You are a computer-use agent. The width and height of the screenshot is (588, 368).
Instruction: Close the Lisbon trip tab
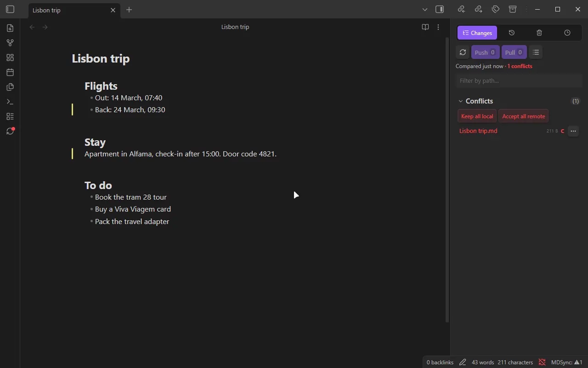point(113,10)
